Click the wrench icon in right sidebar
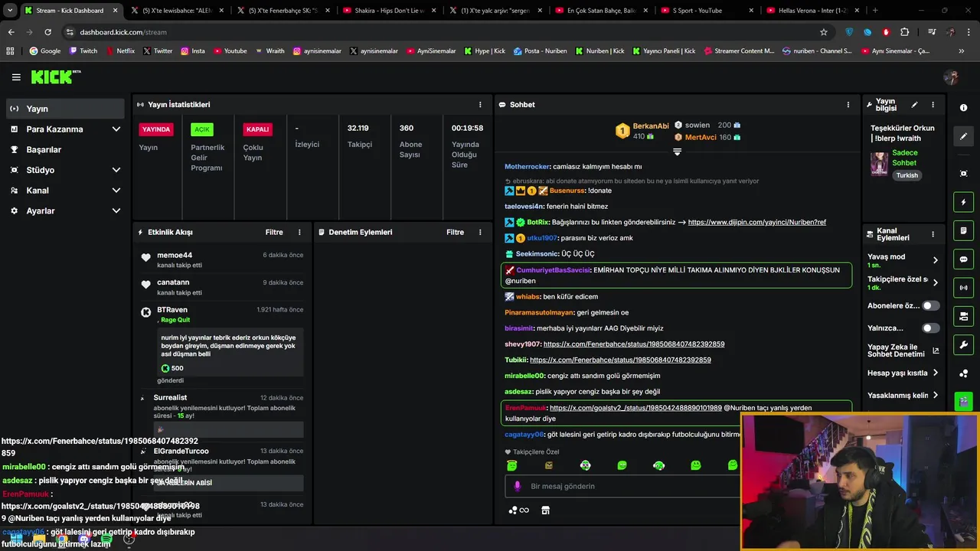 (x=963, y=344)
